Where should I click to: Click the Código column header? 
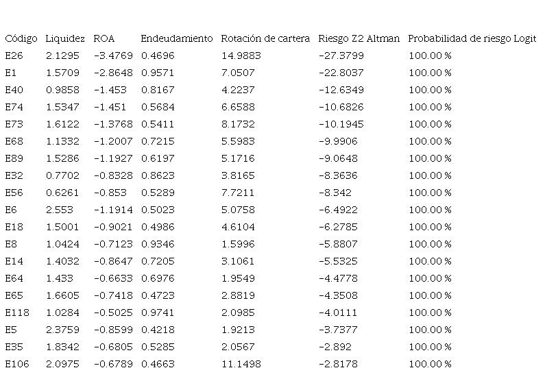click(x=21, y=38)
